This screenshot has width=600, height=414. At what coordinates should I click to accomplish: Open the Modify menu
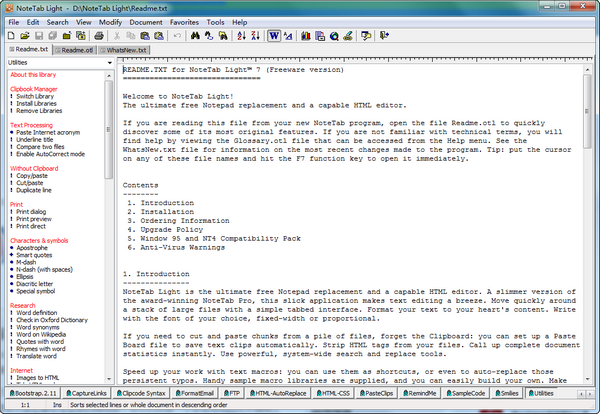[x=110, y=22]
